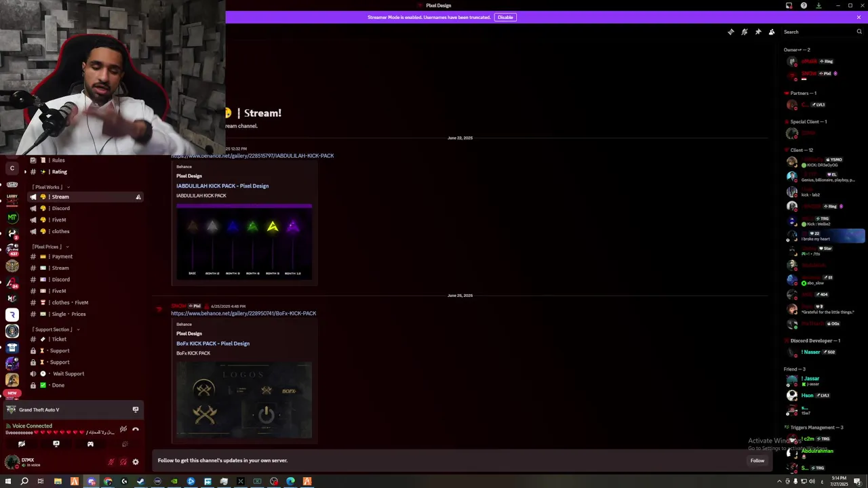Viewport: 868px width, 488px height.
Task: Share your screen from voice panel
Action: click(x=56, y=444)
